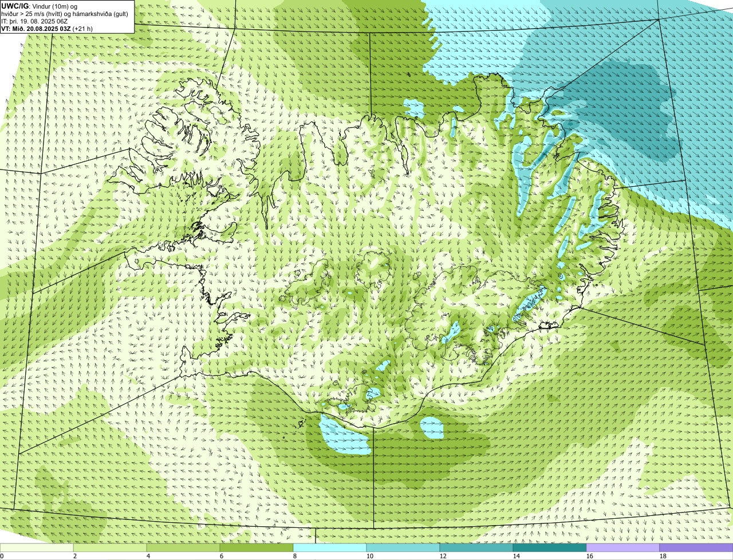
Task: Click the light green 2–4 m/s legend swatch
Action: tap(110, 547)
